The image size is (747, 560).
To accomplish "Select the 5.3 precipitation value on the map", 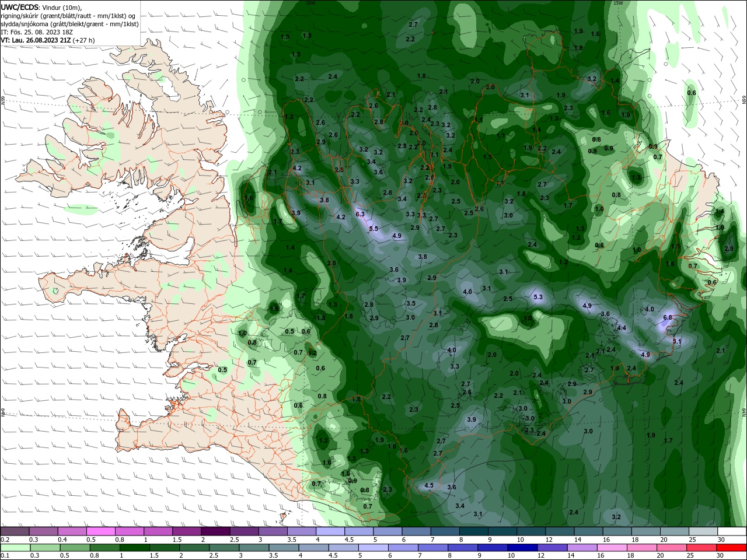I will [x=538, y=297].
